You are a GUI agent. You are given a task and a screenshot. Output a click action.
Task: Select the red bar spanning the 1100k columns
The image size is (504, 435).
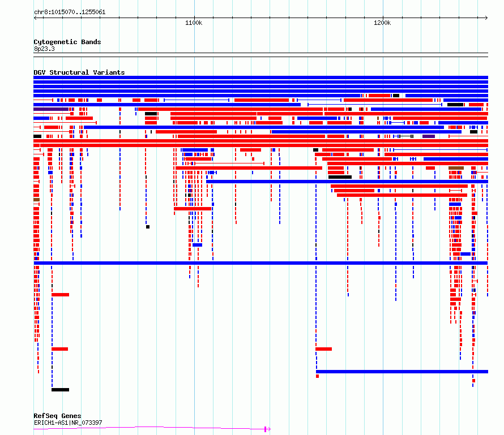[x=193, y=209]
